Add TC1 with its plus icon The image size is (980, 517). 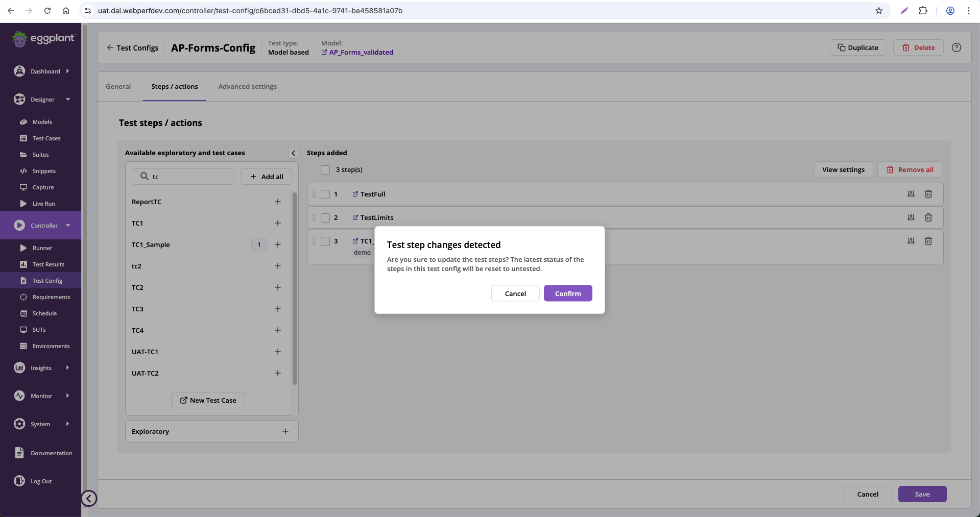pyautogui.click(x=278, y=223)
